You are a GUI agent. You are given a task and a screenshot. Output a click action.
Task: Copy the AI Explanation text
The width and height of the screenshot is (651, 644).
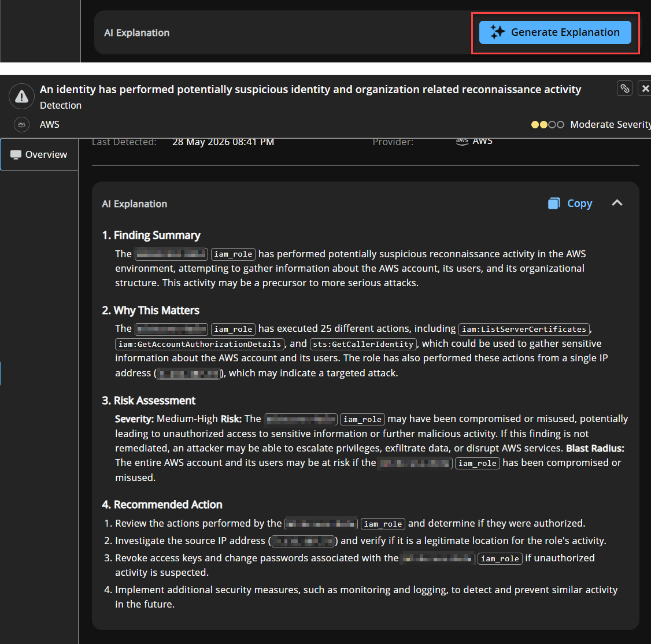(570, 203)
